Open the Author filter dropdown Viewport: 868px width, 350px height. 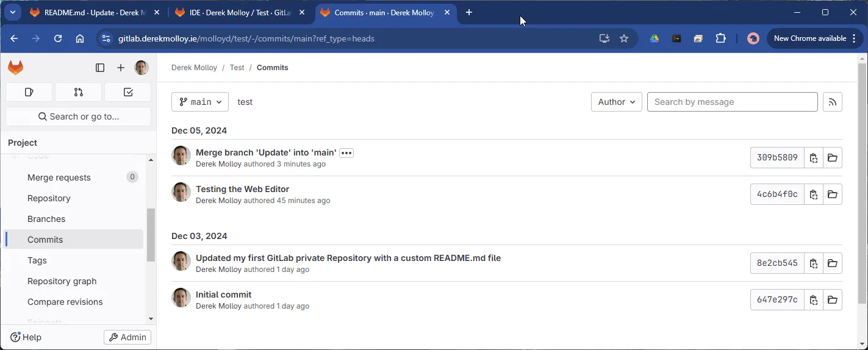click(616, 102)
